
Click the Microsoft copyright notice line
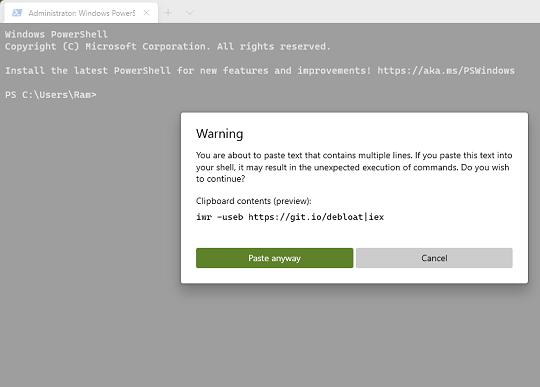coord(168,46)
